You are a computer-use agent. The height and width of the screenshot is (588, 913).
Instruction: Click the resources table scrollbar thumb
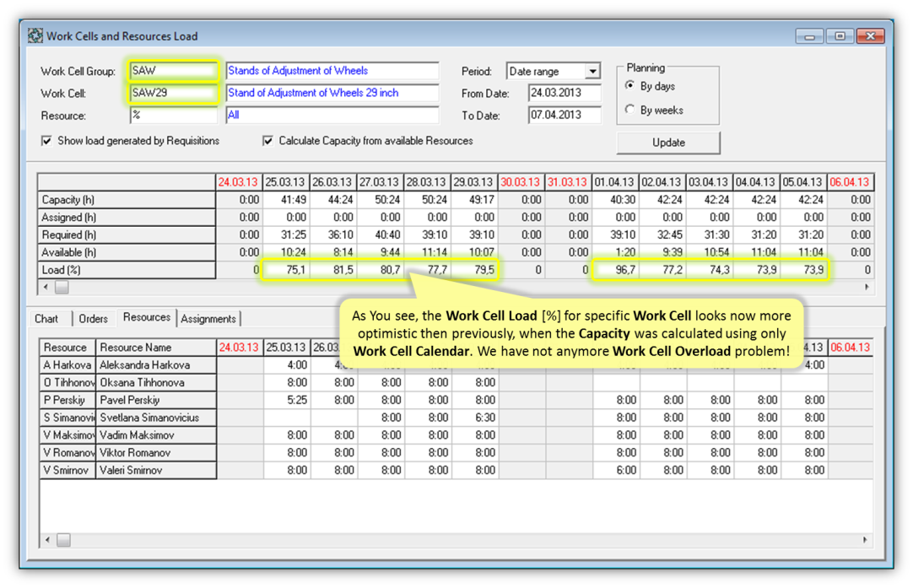click(x=63, y=540)
